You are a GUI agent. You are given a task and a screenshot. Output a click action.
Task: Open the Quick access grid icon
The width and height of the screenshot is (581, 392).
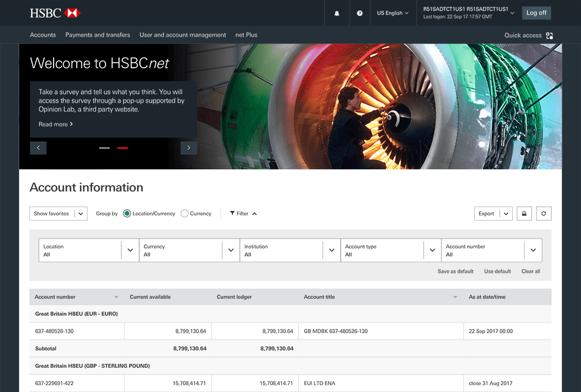click(549, 36)
